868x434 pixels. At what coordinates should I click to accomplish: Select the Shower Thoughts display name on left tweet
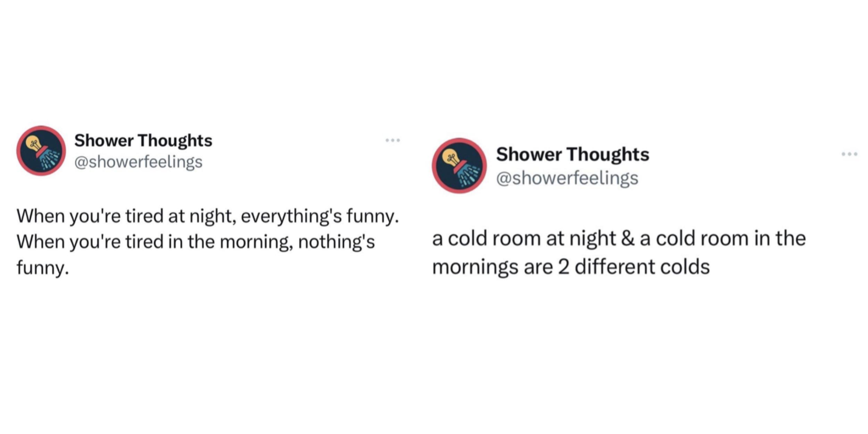click(x=143, y=141)
